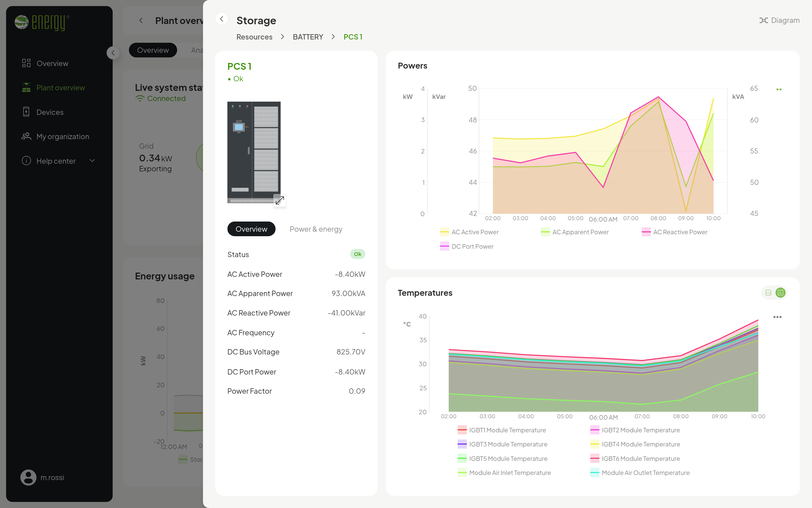
Task: Toggle AC Active Power legend series
Action: tap(469, 232)
